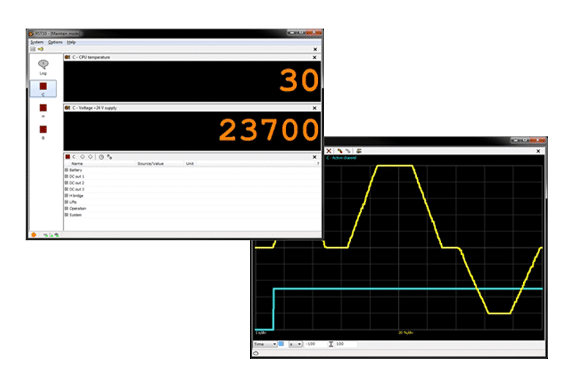Click the yellow arrow toolbar icon
Viewport: 573px width, 392px height.
[x=41, y=49]
